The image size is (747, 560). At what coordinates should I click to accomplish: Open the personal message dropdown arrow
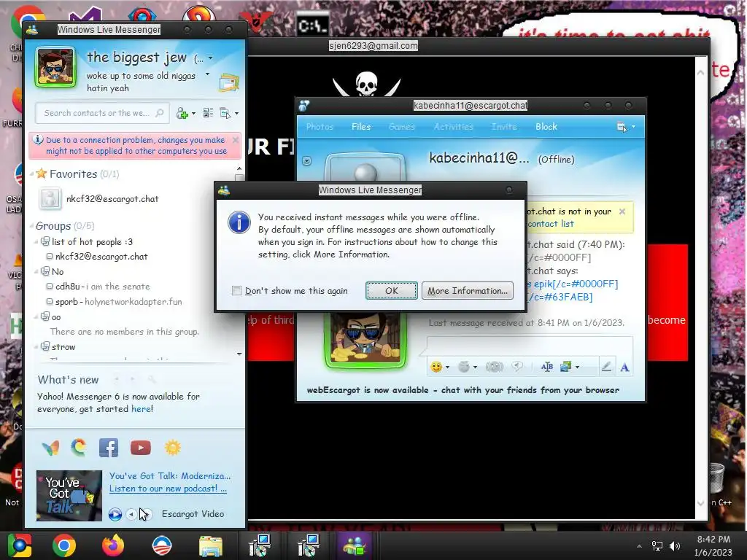click(x=208, y=74)
